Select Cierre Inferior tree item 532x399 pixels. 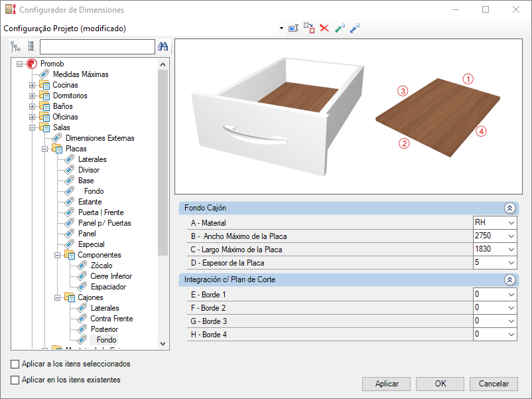tap(111, 276)
